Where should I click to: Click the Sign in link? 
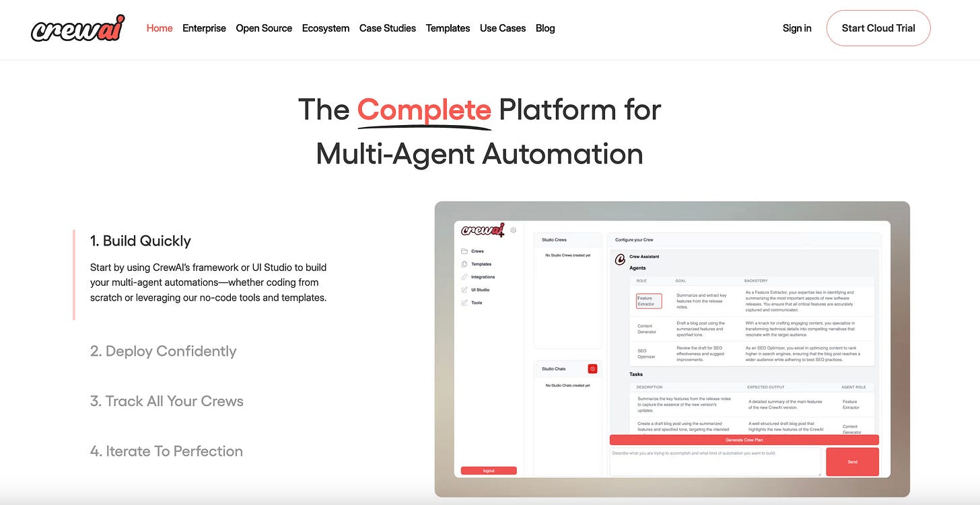797,28
